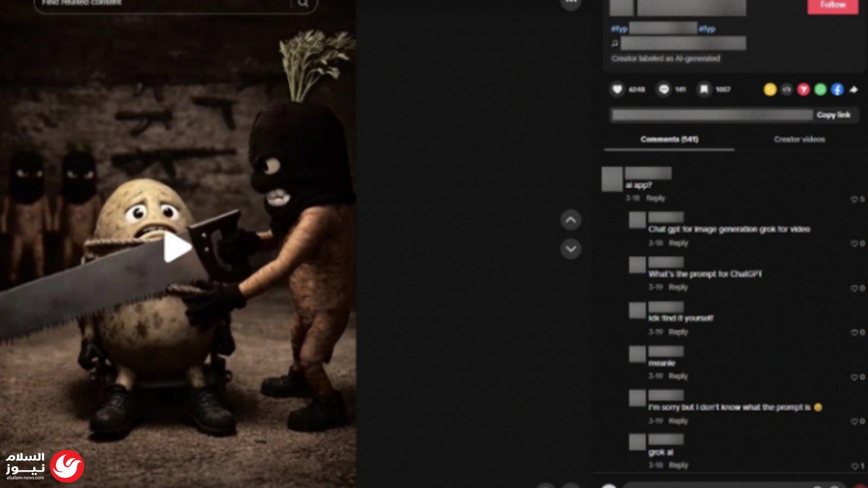The image size is (868, 488).
Task: Send to friends with the red icon
Action: 803,89
